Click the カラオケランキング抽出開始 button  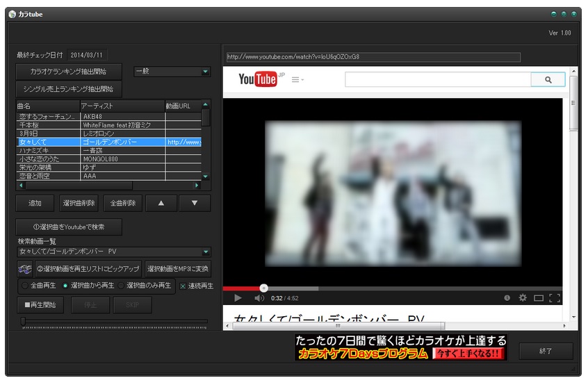(69, 72)
